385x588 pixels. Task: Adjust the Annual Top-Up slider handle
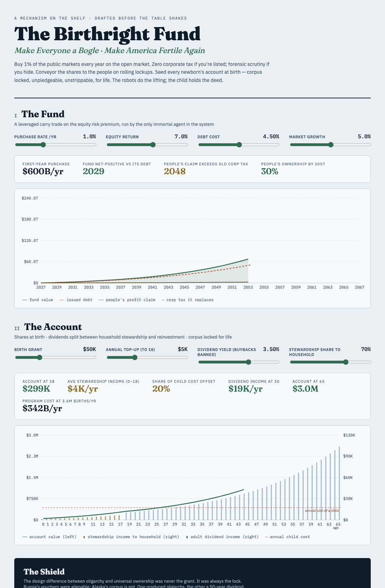click(x=135, y=357)
